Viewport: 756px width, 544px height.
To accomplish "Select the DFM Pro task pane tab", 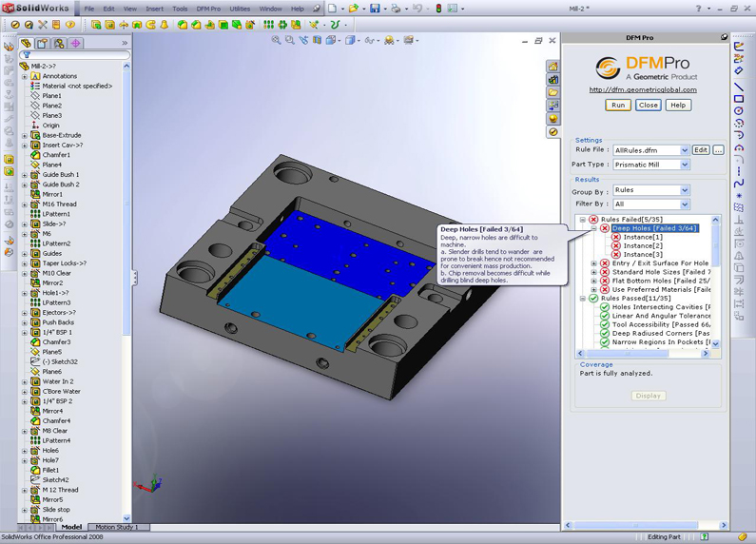I will [x=553, y=131].
